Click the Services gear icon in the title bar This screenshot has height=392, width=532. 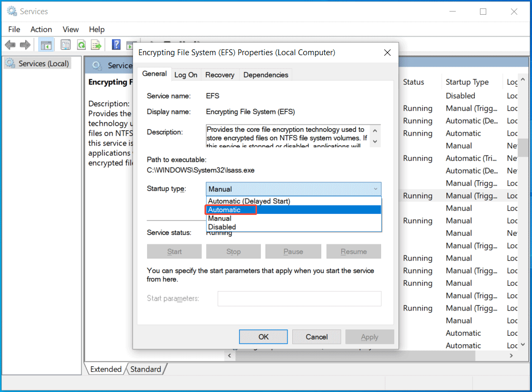tap(11, 11)
